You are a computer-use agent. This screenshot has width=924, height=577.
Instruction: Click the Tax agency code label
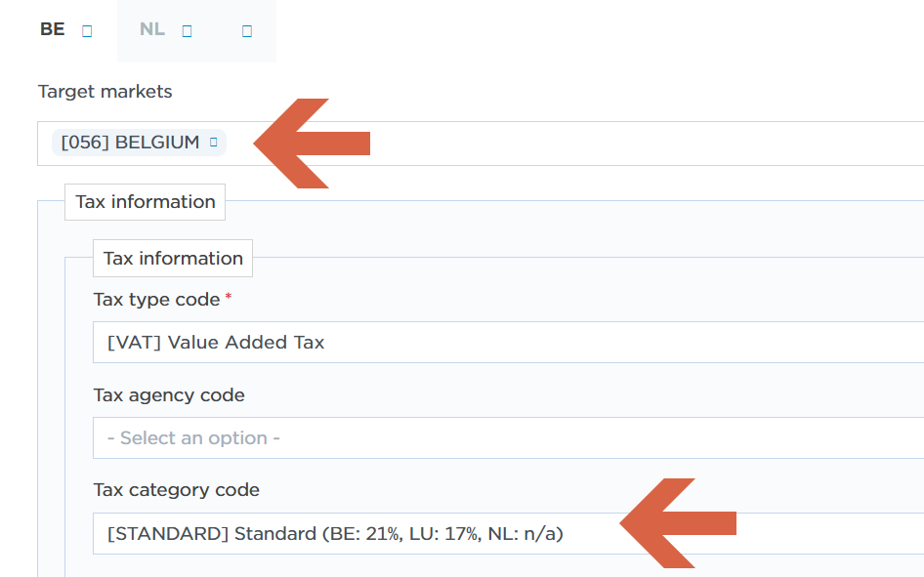169,395
